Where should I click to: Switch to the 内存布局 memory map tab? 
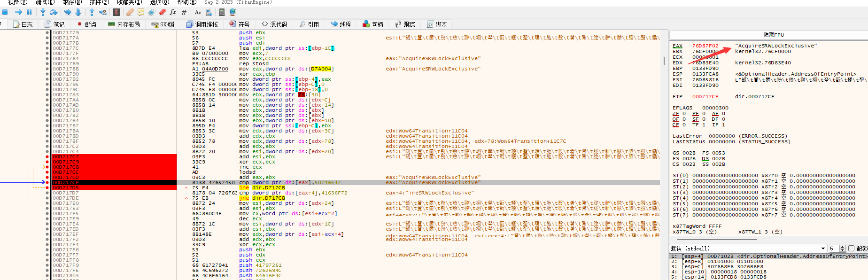coord(124,24)
